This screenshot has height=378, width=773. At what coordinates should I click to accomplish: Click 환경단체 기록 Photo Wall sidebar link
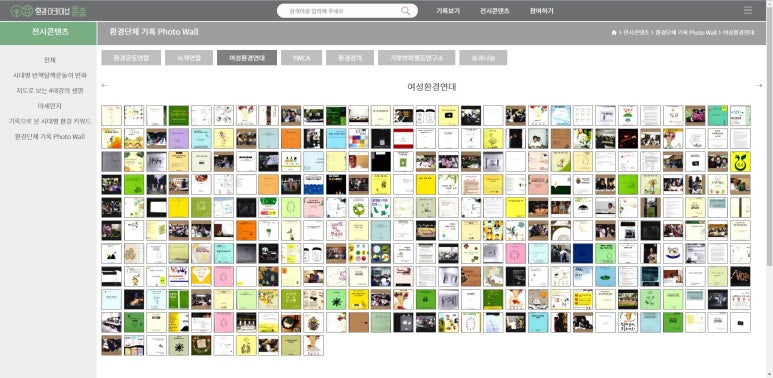click(x=50, y=137)
